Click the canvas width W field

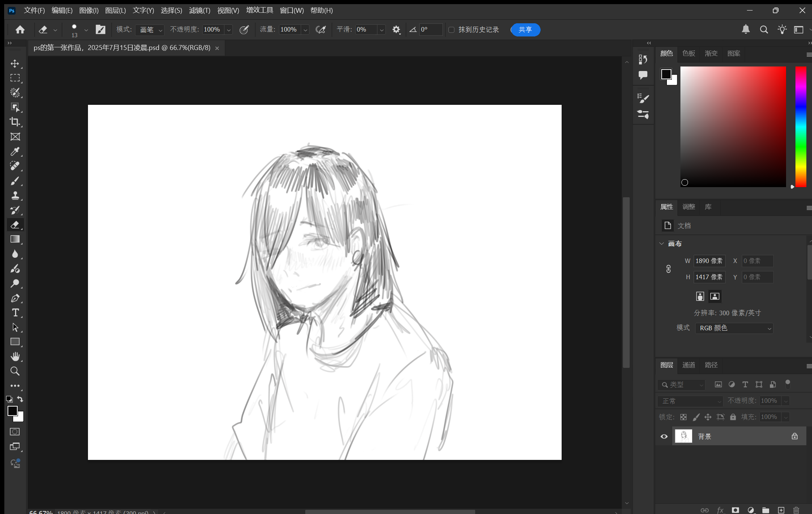[x=709, y=261]
